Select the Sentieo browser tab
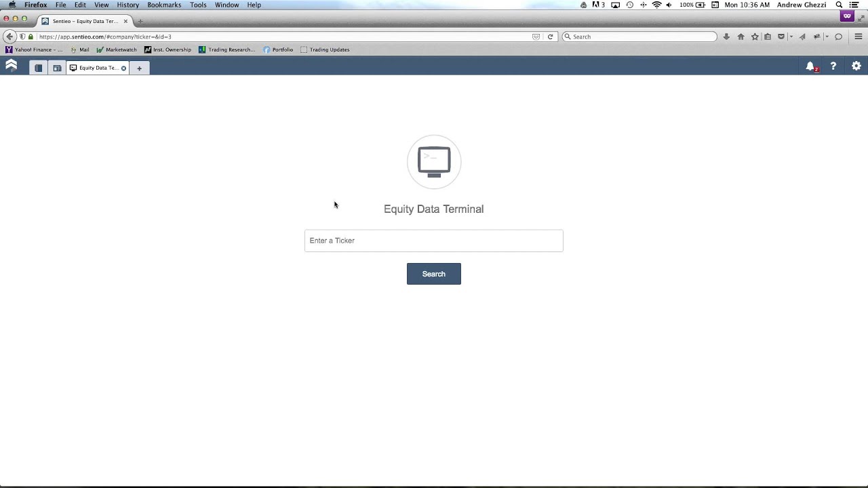Viewport: 868px width, 488px height. [85, 21]
